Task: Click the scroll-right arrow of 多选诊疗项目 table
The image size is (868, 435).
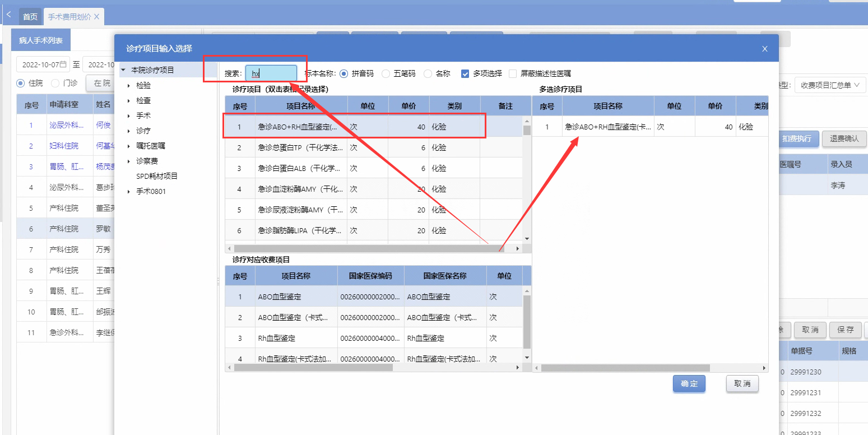Action: [764, 368]
